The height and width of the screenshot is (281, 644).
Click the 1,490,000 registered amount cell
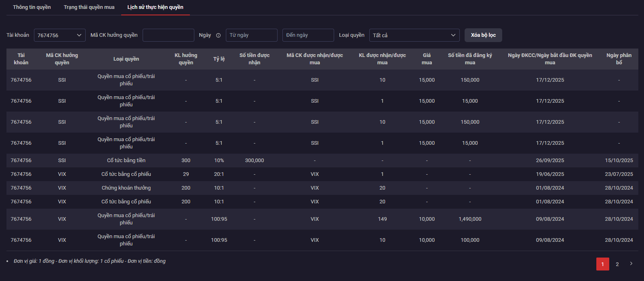pos(470,219)
